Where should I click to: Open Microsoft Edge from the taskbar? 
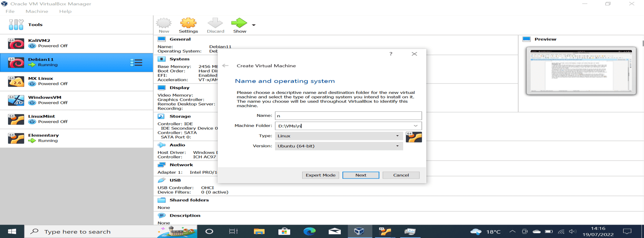point(309,231)
